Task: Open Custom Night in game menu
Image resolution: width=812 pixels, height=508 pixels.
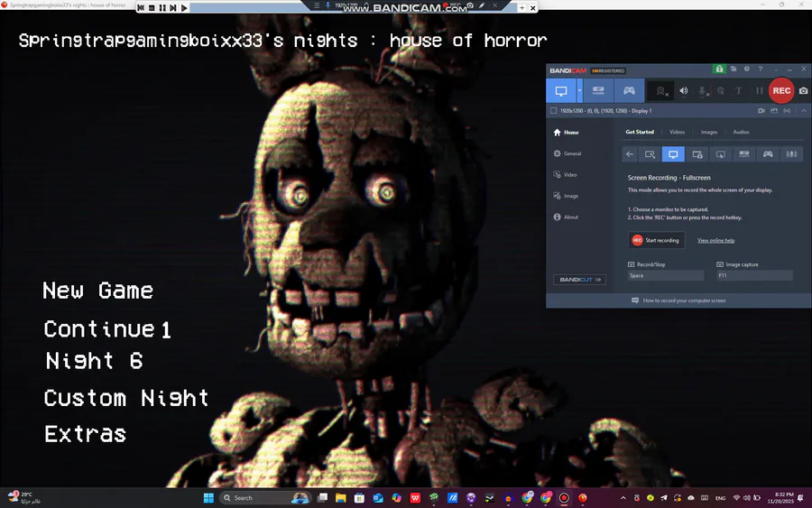Action: coord(126,398)
